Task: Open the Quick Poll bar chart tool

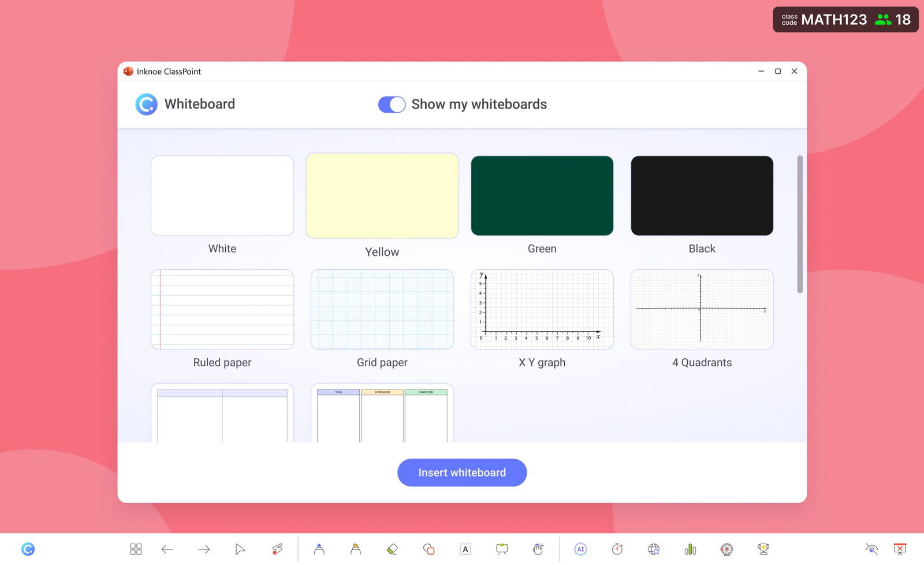Action: coord(690,549)
